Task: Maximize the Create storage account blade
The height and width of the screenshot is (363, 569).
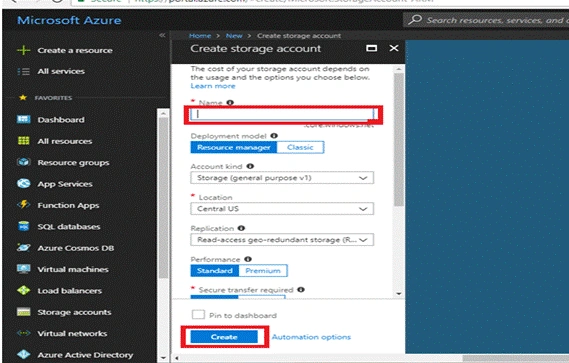Action: [371, 48]
